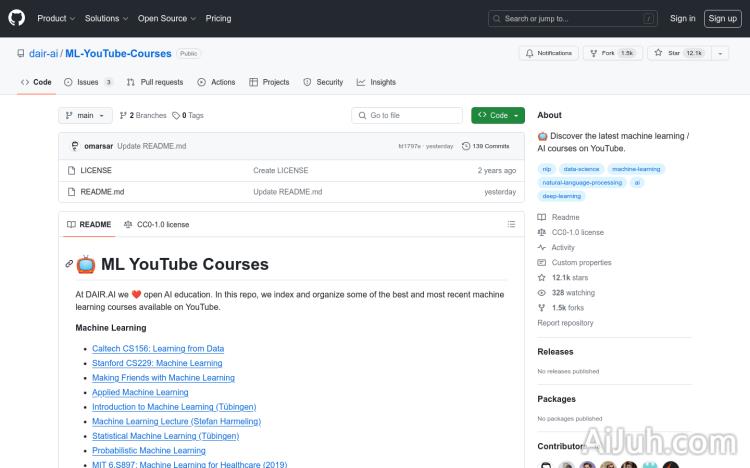Select the deep-learning topic tag
This screenshot has height=468, width=750.
tap(562, 196)
